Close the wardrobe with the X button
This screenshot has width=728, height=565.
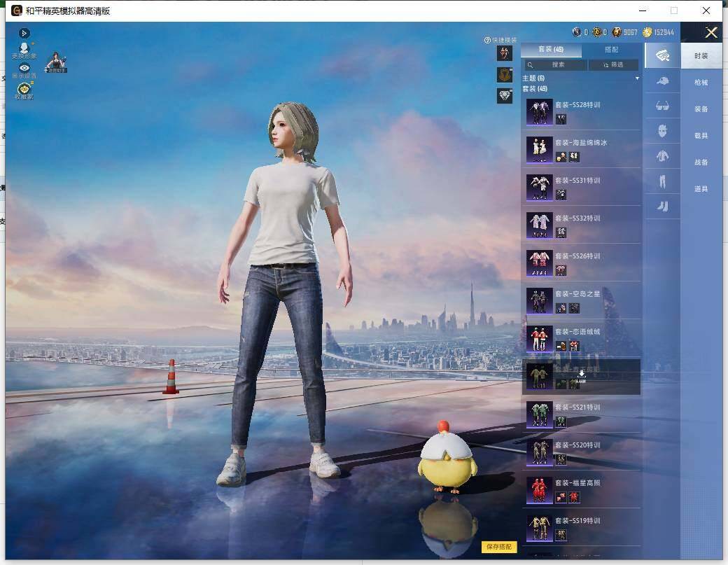click(x=710, y=32)
